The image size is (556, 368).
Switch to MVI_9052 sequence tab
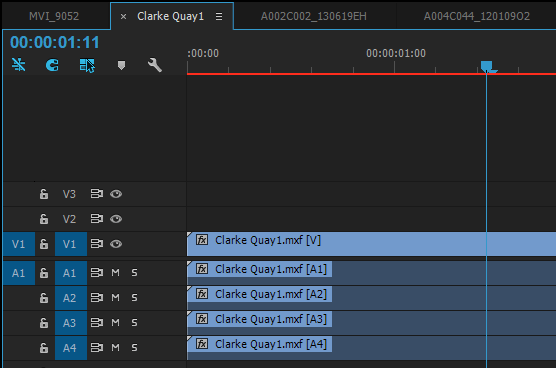(x=54, y=16)
